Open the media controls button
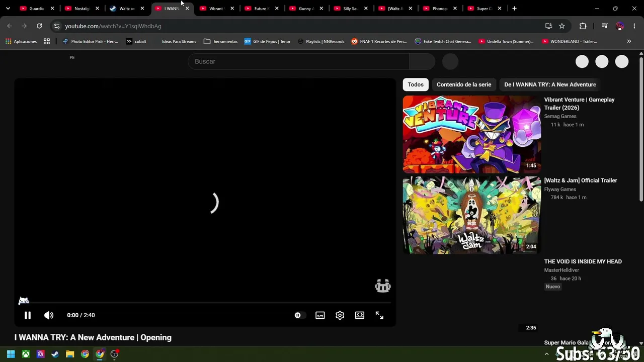The width and height of the screenshot is (644, 362). [x=605, y=26]
